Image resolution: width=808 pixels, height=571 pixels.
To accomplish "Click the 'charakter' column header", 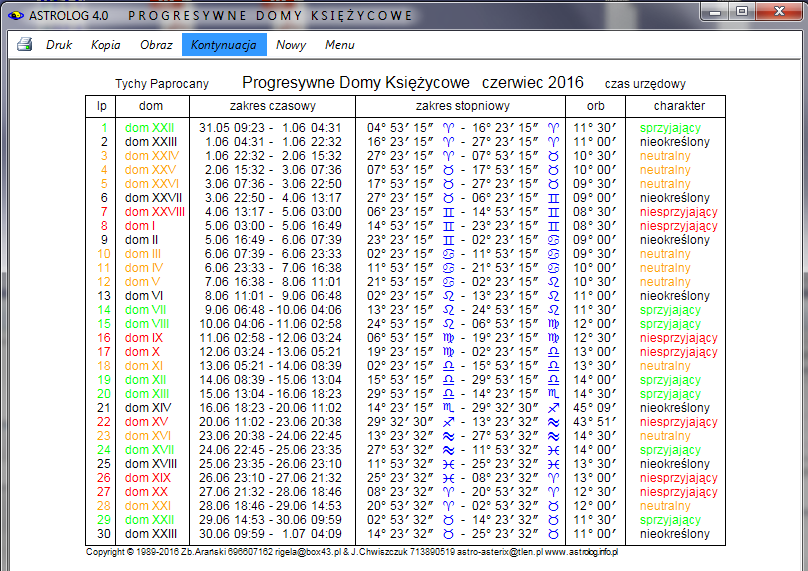I will click(x=679, y=106).
